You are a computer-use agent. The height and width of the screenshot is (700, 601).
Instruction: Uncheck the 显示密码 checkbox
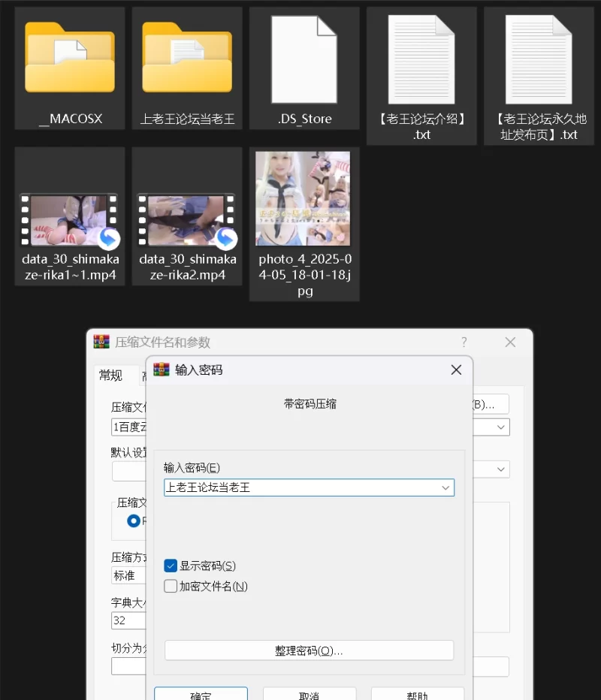tap(171, 566)
